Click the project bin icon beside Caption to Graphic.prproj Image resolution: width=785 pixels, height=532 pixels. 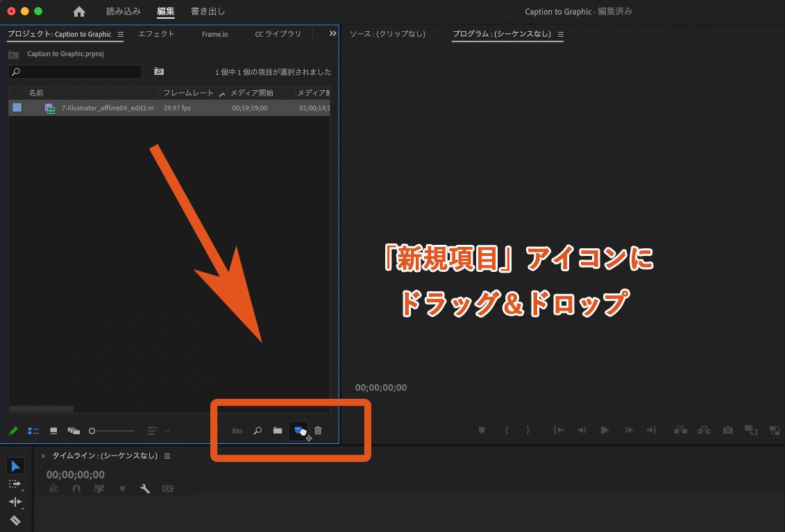[13, 55]
